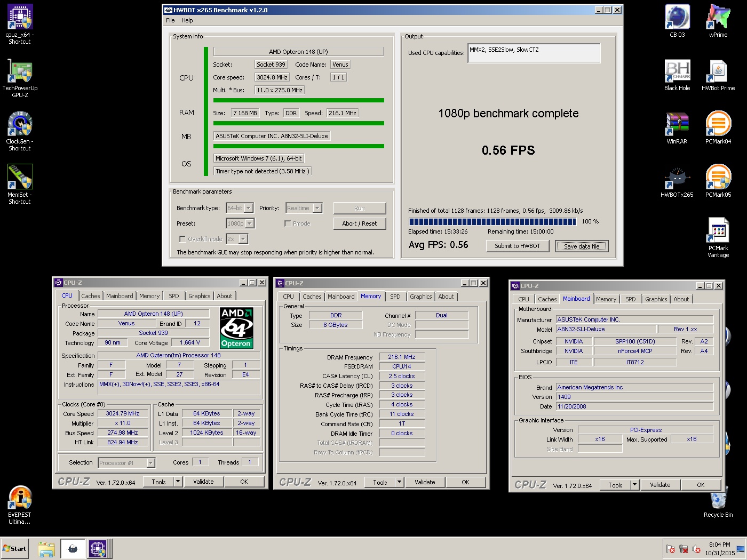Click the BIOS Date 11/20/2008 field
The image size is (747, 560).
634,406
